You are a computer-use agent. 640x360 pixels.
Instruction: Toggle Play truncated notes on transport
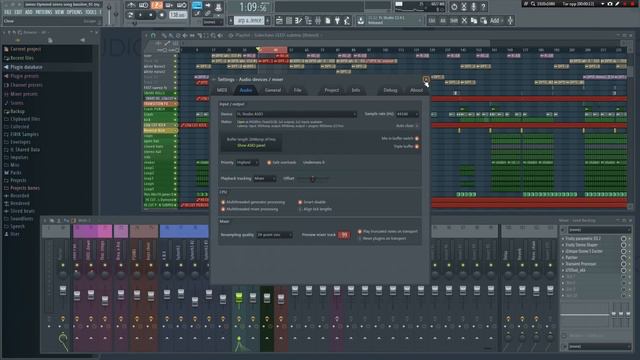coord(360,231)
